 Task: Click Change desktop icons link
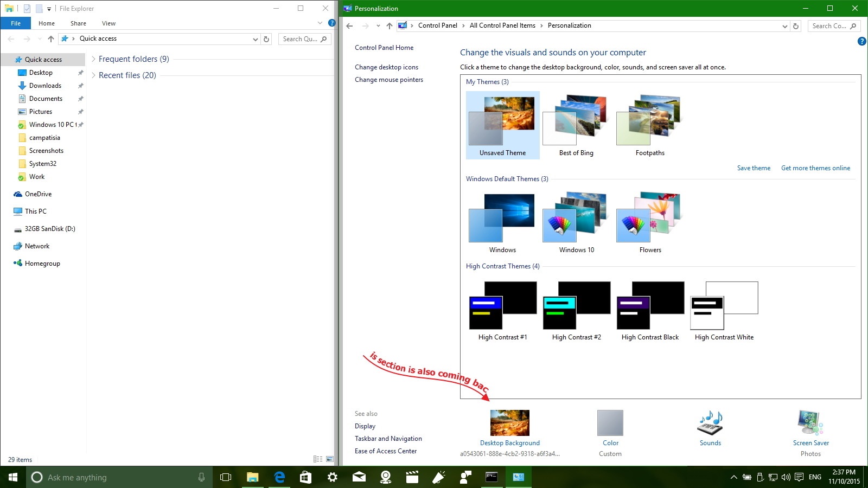click(386, 67)
